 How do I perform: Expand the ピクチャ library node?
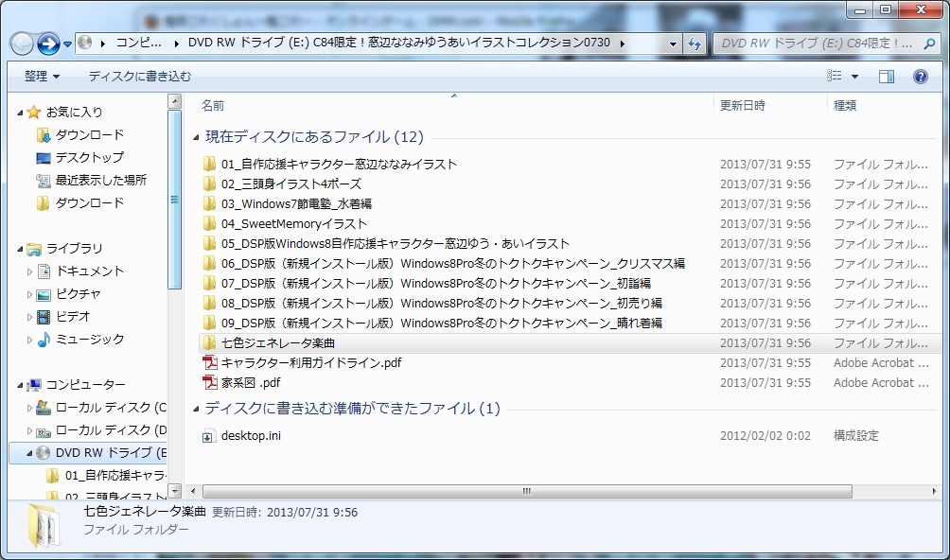pyautogui.click(x=29, y=294)
